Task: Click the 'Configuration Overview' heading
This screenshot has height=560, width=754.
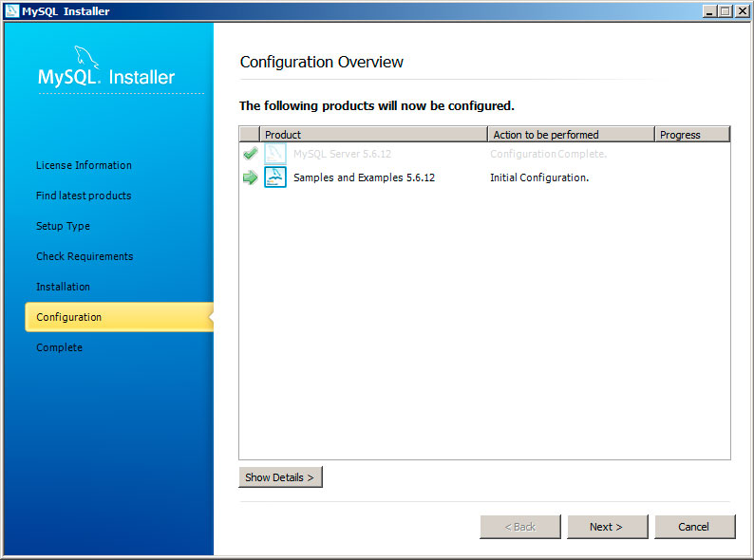Action: (321, 62)
